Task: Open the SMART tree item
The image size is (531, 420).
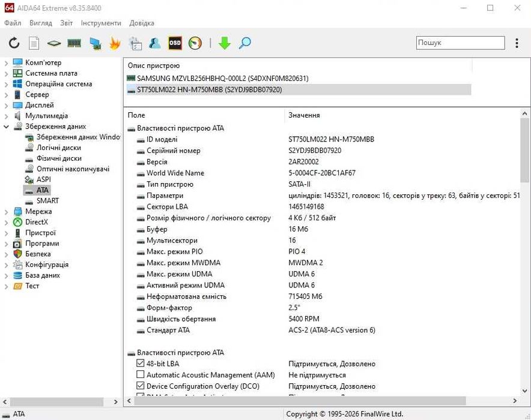Action: pos(42,200)
